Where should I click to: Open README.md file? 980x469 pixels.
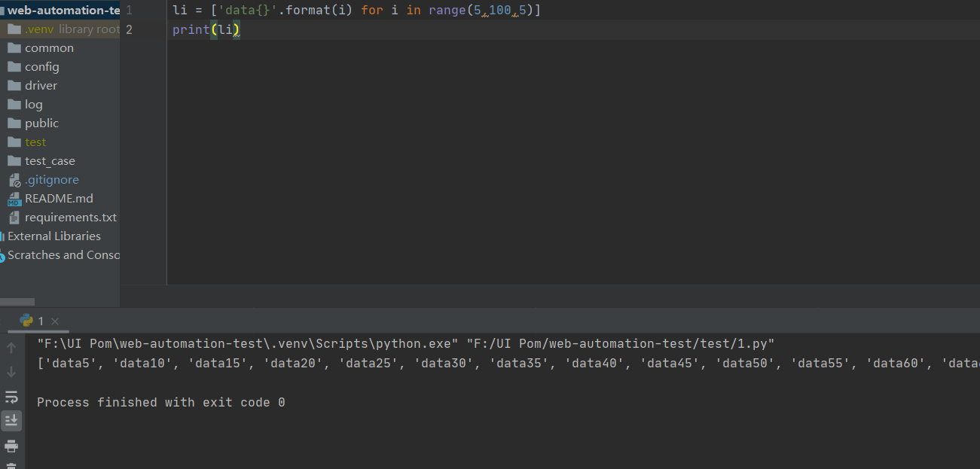(59, 199)
